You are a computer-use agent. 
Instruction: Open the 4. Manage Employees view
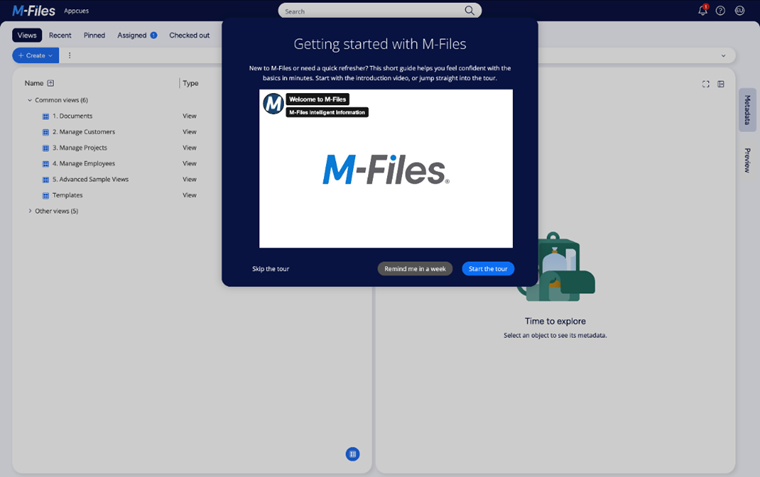(x=84, y=164)
